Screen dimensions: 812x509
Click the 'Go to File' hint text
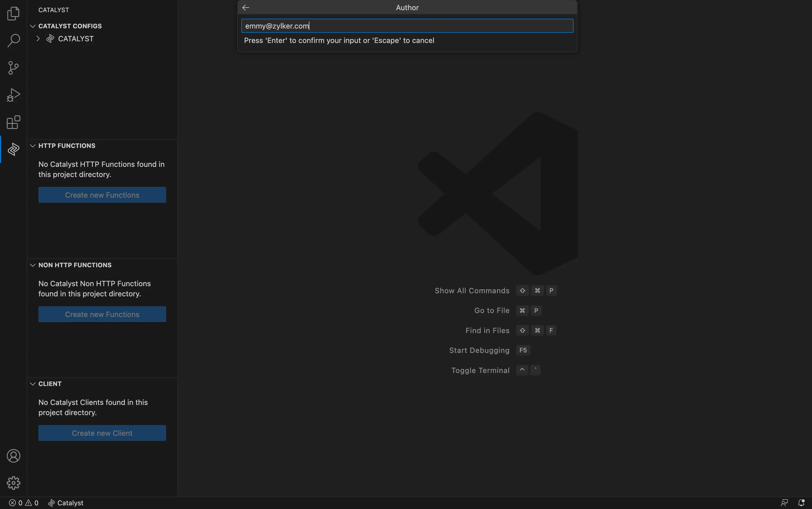(492, 310)
